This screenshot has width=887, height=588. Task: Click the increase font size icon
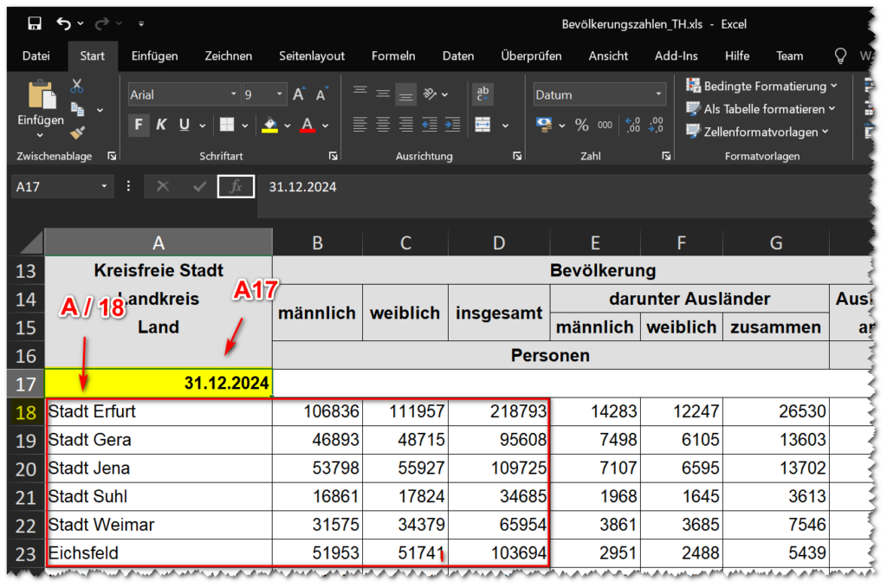pyautogui.click(x=299, y=94)
